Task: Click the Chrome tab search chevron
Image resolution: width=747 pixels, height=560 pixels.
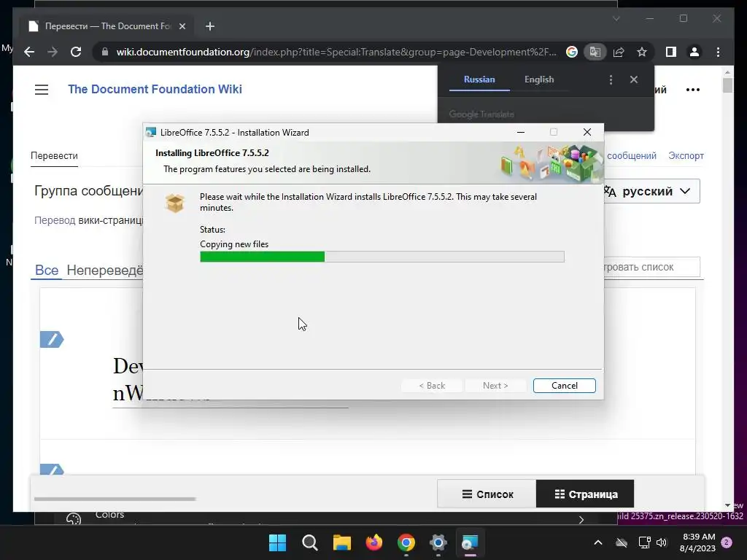Action: pos(616,18)
